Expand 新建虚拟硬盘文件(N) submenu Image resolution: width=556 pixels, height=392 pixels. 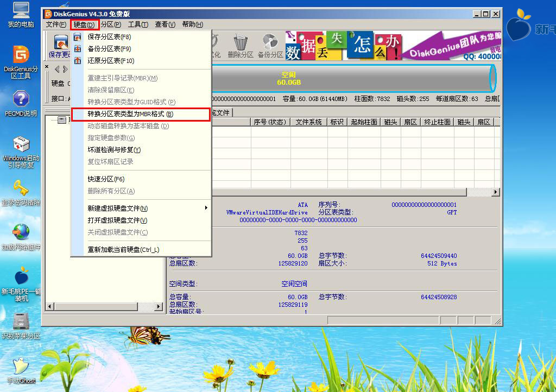pyautogui.click(x=141, y=208)
